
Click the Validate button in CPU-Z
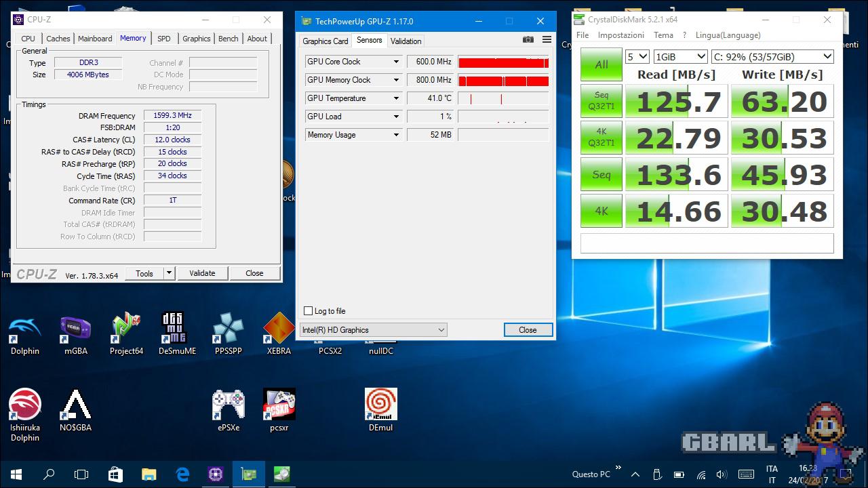point(202,273)
